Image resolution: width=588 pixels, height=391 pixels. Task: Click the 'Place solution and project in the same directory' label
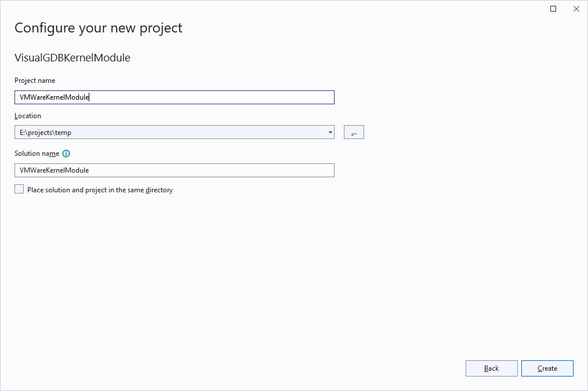click(100, 190)
